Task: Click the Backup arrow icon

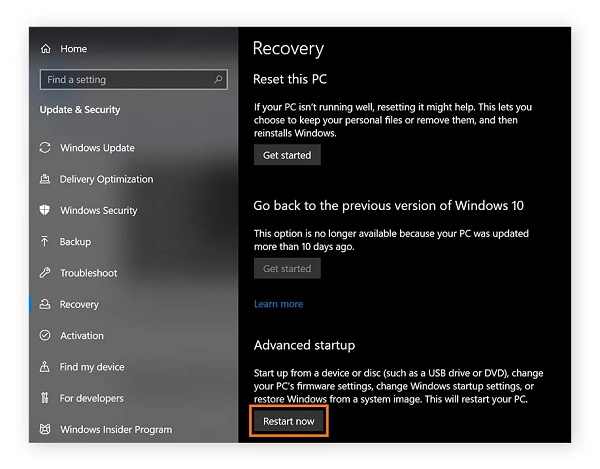Action: (x=45, y=242)
